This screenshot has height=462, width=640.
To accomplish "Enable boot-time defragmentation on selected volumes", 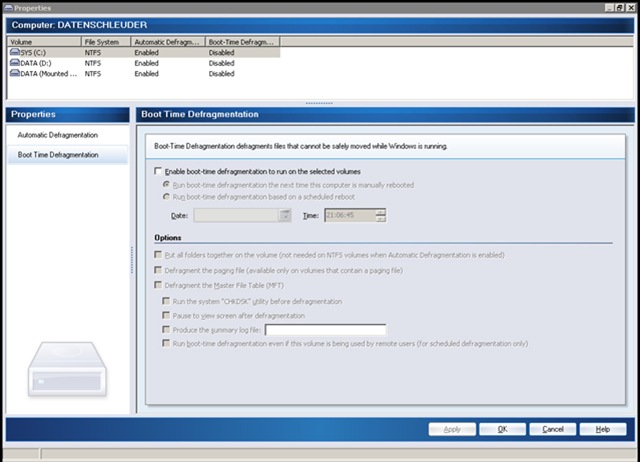I will (158, 171).
